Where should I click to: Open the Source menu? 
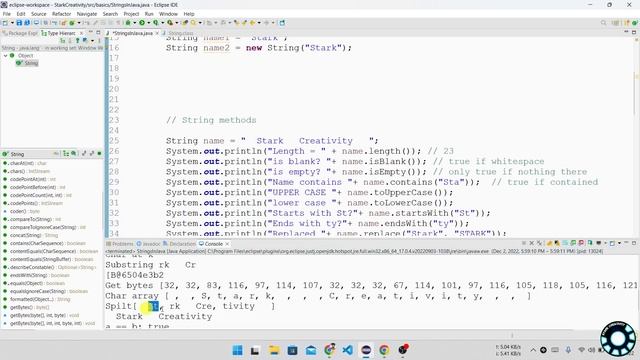click(x=39, y=14)
